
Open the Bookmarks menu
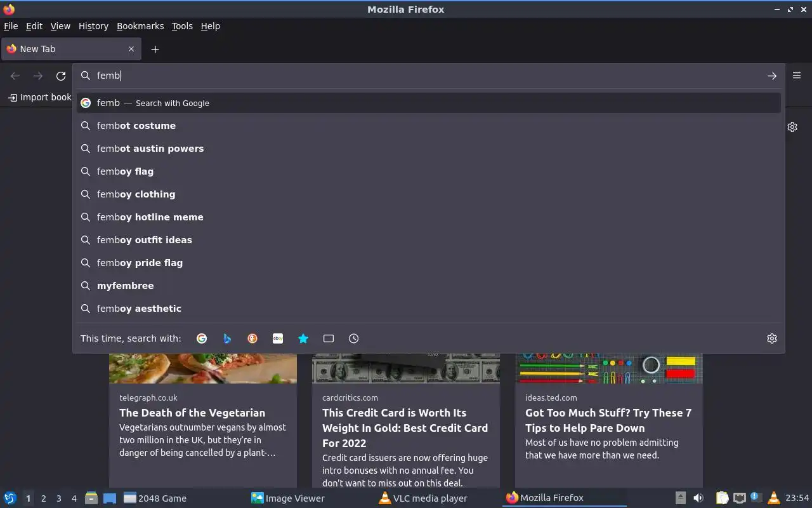(x=140, y=26)
